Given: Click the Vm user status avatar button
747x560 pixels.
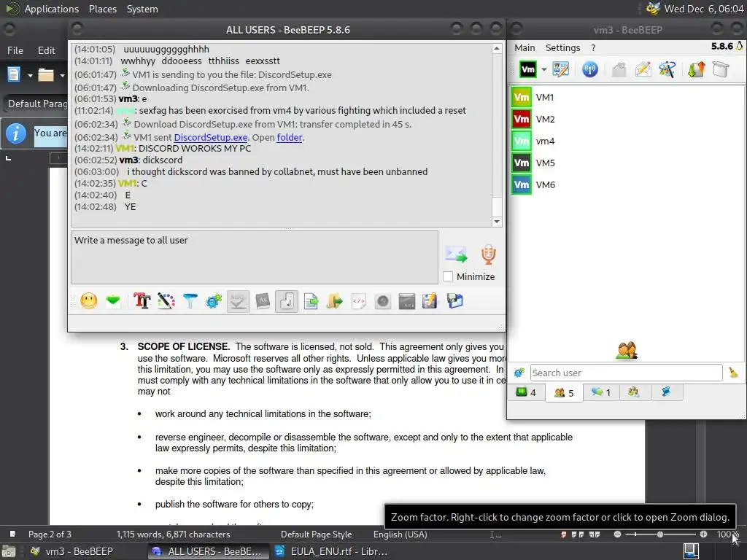Looking at the screenshot, I should click(528, 69).
